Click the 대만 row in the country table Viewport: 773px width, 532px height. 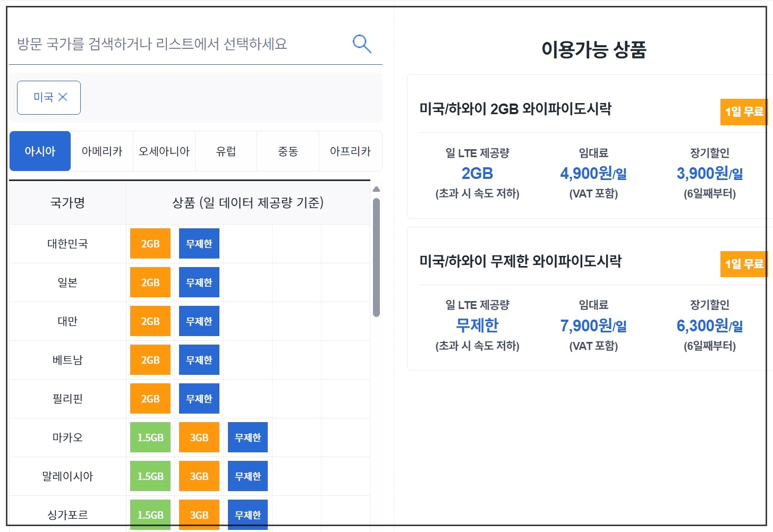click(67, 321)
